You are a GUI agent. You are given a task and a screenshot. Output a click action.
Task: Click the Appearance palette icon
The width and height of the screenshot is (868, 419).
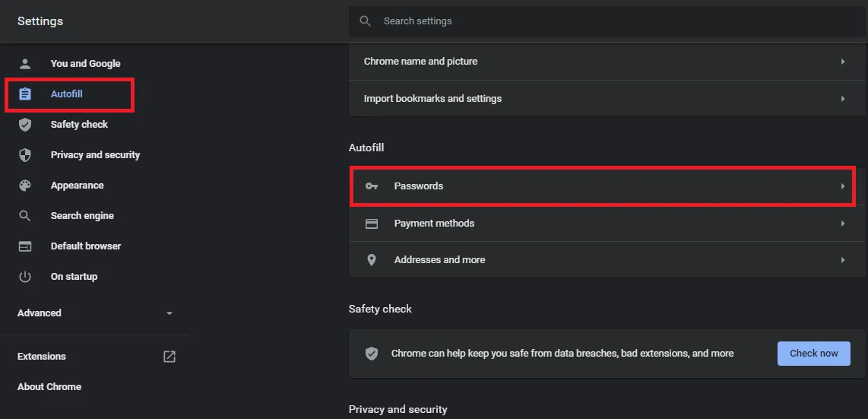coord(25,186)
